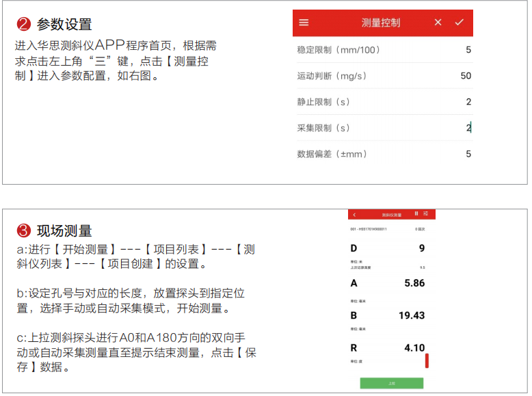
Task: Cancel settings with the X icon
Action: click(x=438, y=23)
